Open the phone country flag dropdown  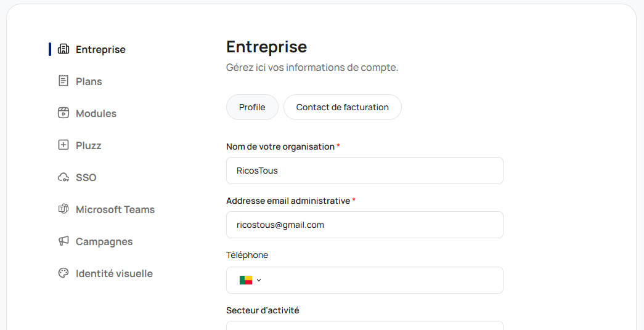click(x=251, y=280)
